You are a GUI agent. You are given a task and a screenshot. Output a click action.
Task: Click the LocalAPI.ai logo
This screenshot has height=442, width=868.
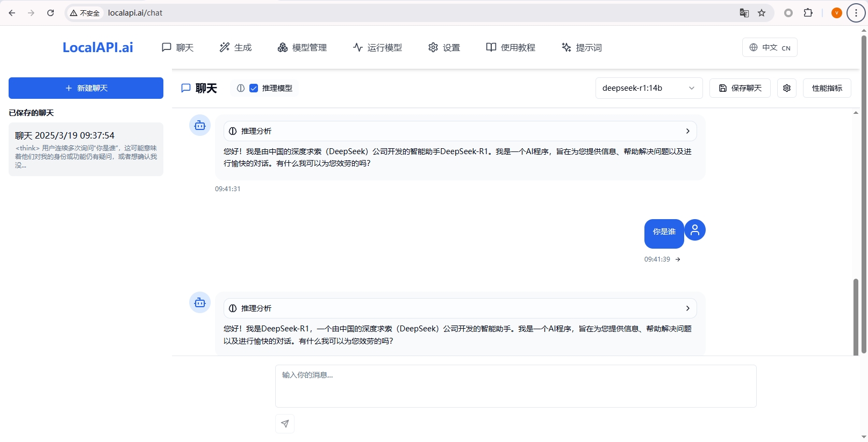(98, 47)
